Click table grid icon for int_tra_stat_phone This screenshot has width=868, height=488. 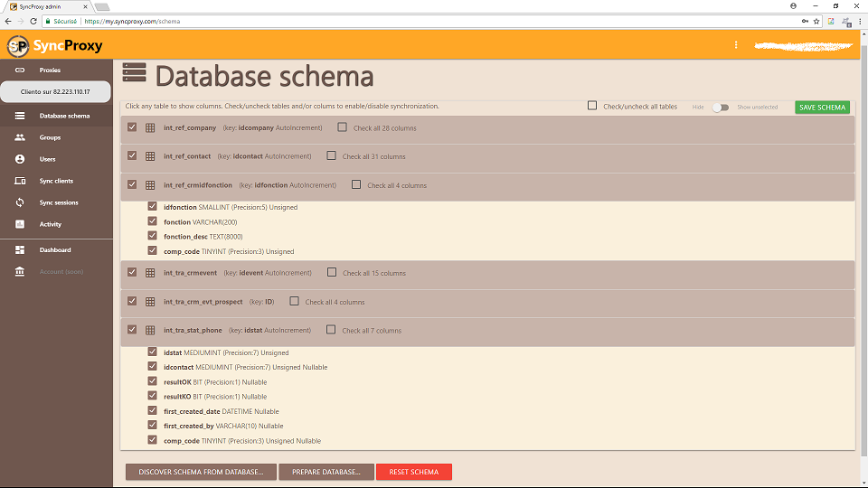(x=150, y=331)
